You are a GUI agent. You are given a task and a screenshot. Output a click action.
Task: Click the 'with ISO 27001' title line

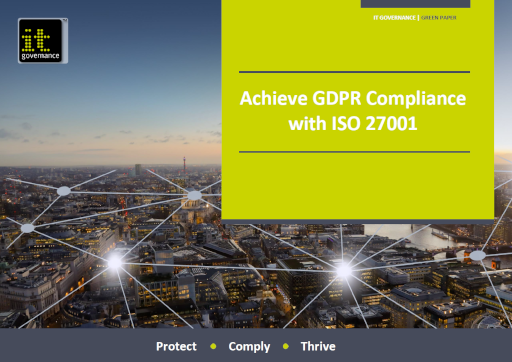click(x=353, y=124)
